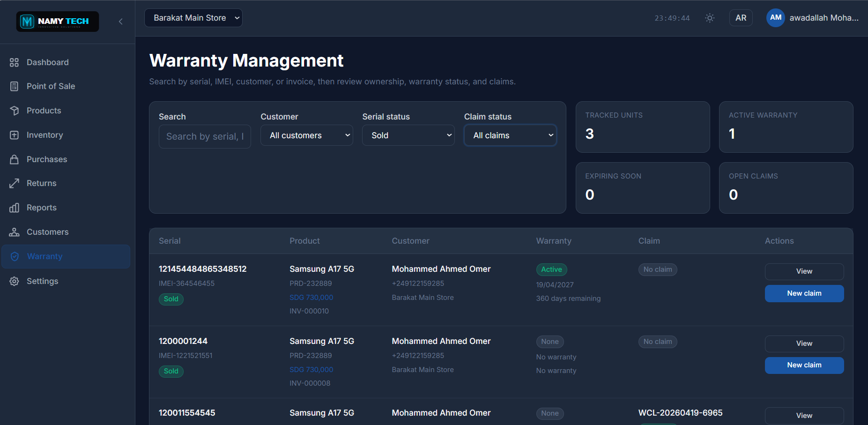Image resolution: width=868 pixels, height=425 pixels.
Task: Navigate to Inventory
Action: pyautogui.click(x=66, y=135)
